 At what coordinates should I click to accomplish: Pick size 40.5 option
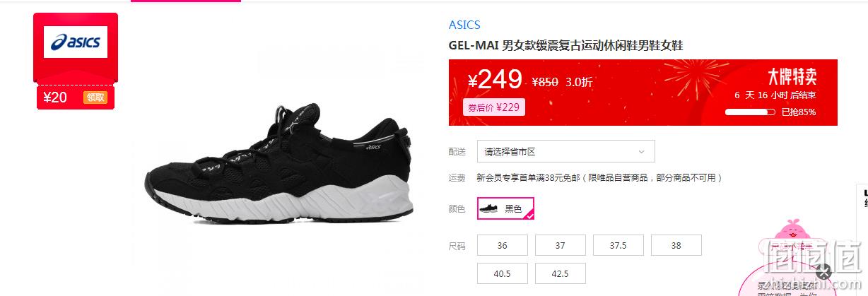click(503, 273)
